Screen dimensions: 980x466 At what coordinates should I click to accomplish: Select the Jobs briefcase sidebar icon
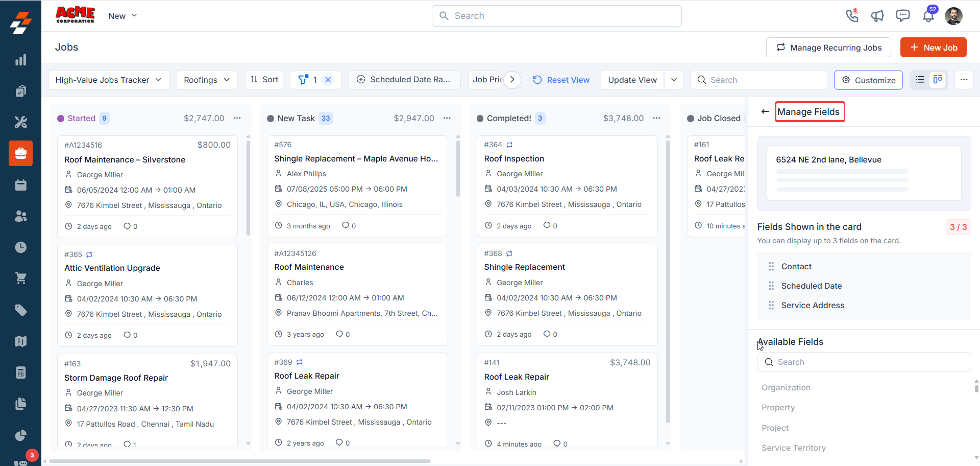click(20, 153)
